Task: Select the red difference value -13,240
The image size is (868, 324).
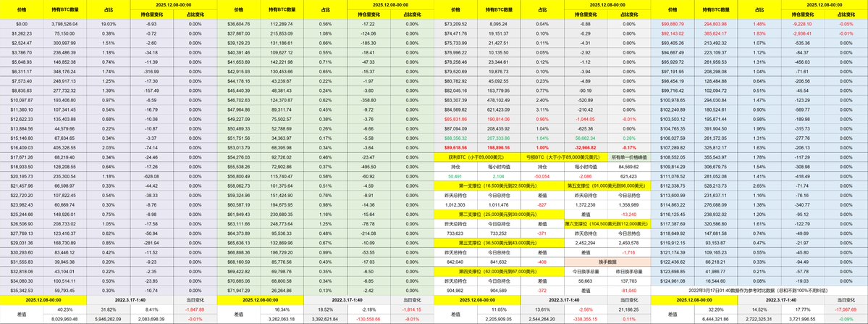Action: coord(629,215)
